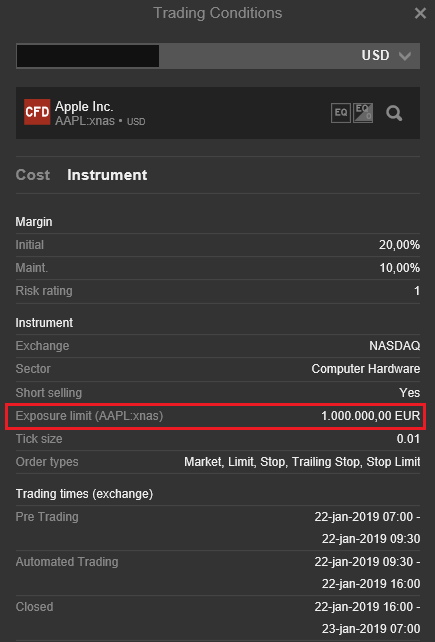Expand the USD account dropdown chevron
Viewport: 435px width, 642px height.
[x=405, y=56]
